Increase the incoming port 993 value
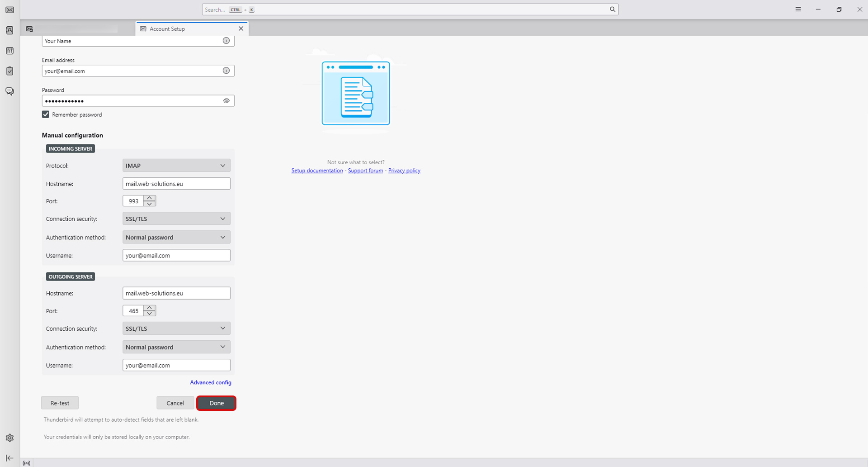 (150, 198)
